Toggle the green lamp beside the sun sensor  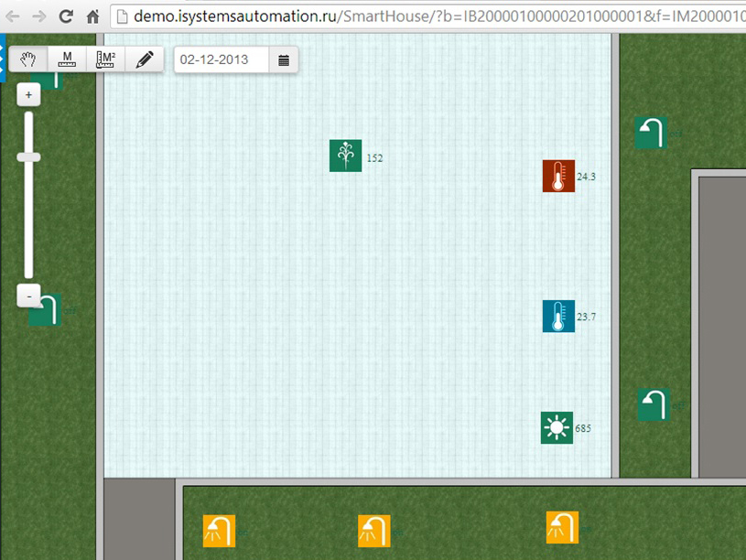coord(654,404)
